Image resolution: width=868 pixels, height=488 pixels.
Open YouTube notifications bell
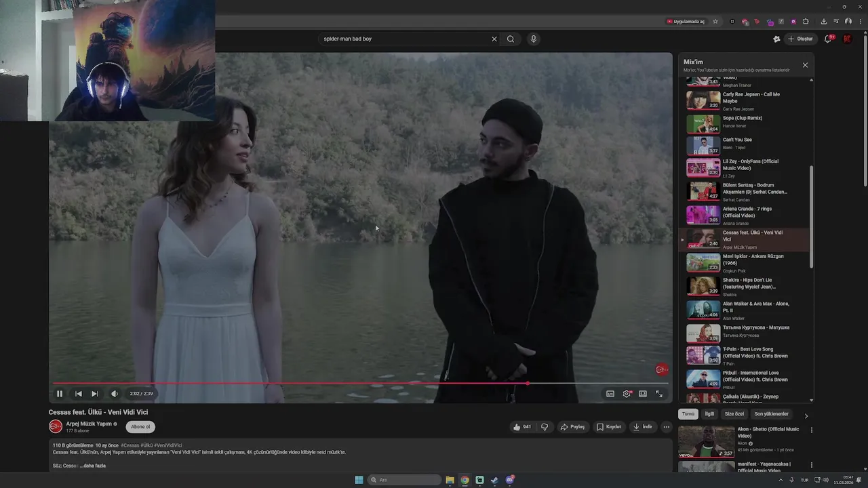[x=828, y=39]
